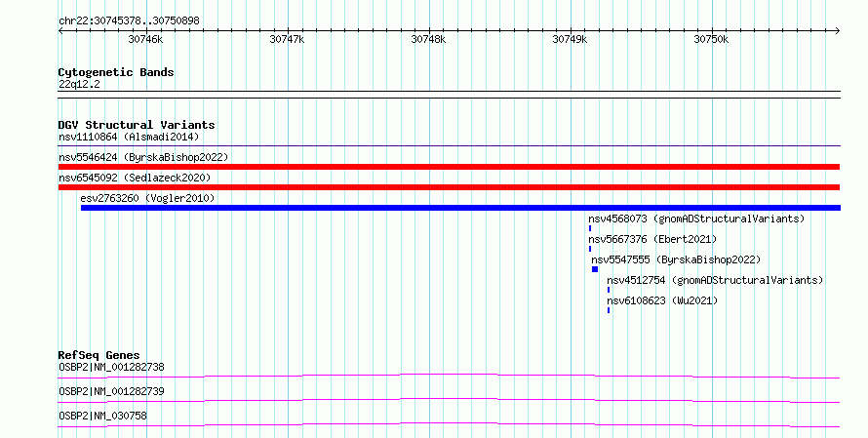
Task: Open nsv4568073 (gnomADStructuralVariants) label
Action: click(x=696, y=219)
